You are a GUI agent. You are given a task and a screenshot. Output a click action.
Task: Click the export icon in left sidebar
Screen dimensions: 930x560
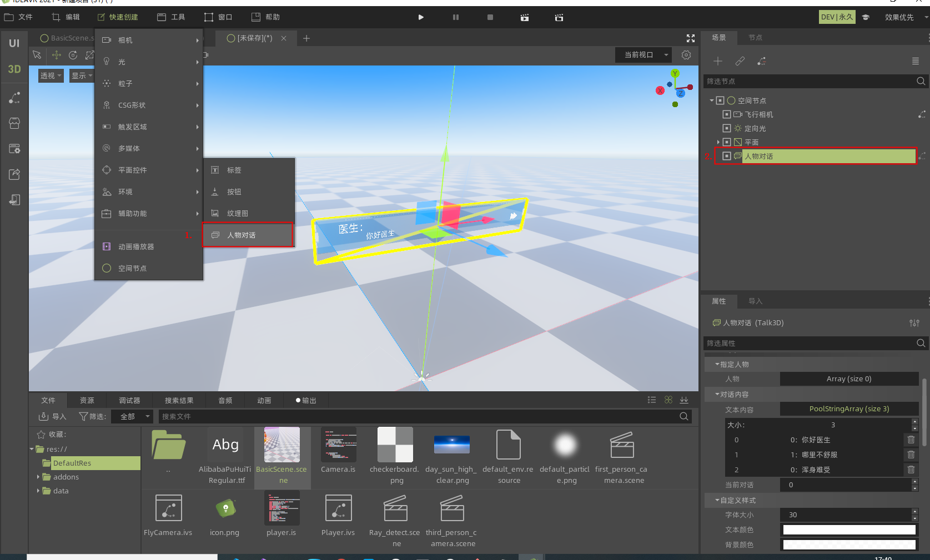tap(14, 174)
